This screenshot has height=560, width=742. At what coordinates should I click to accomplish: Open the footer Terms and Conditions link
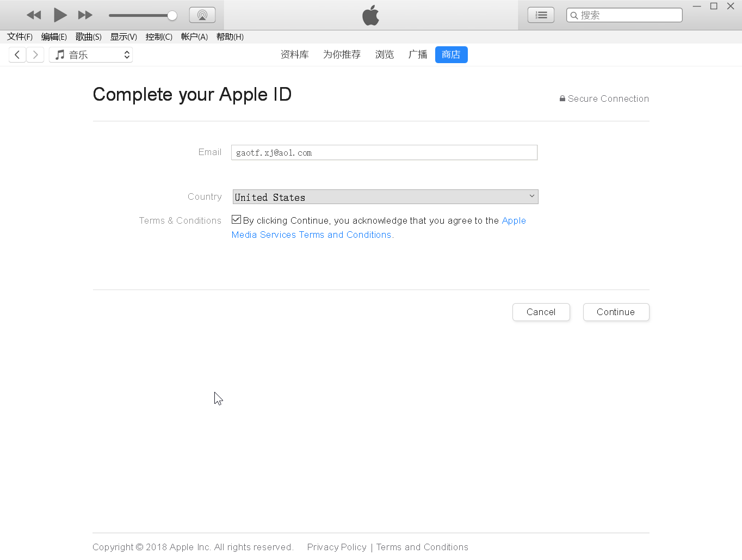(422, 547)
